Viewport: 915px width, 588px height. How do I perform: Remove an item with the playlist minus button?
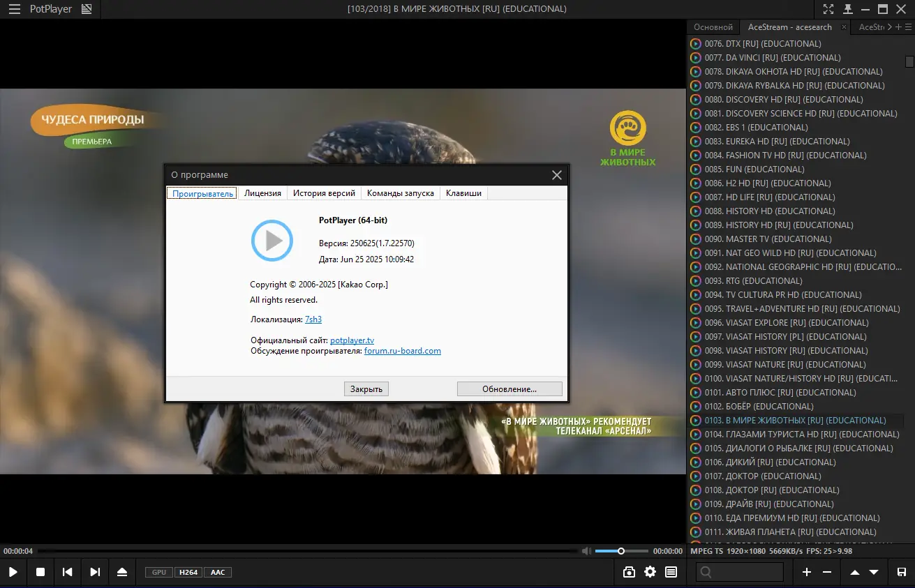click(x=827, y=572)
